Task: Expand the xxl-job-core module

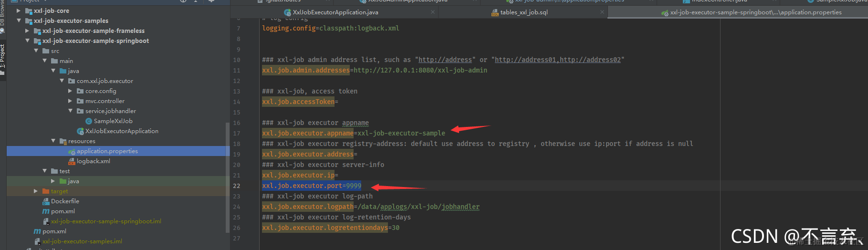Action: [x=19, y=10]
